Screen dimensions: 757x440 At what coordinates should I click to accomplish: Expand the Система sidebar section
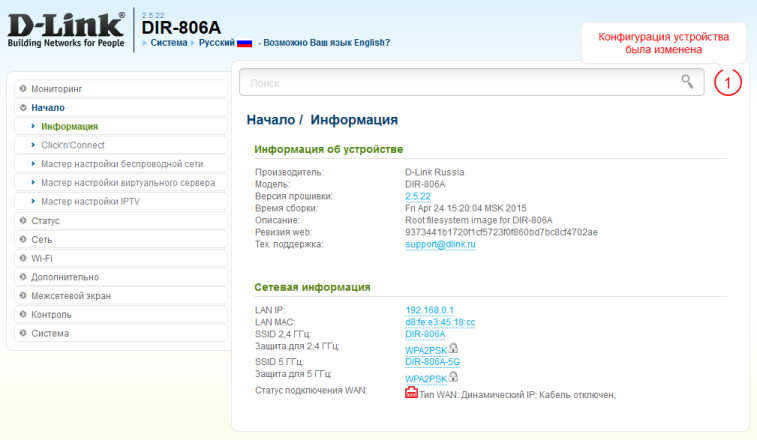pyautogui.click(x=121, y=333)
